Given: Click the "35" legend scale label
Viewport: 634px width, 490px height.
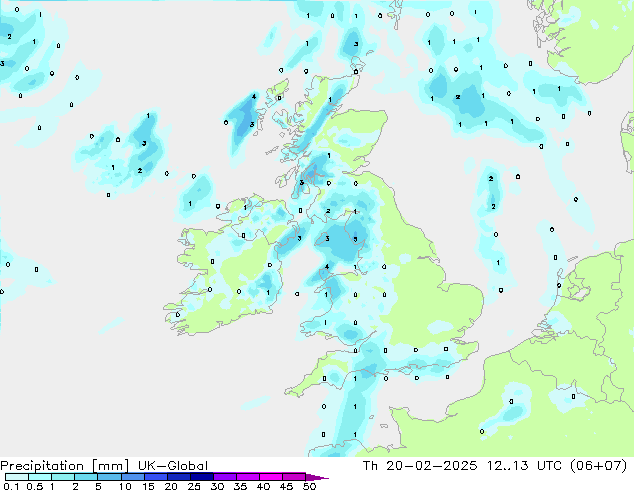Looking at the screenshot, I should tap(240, 486).
